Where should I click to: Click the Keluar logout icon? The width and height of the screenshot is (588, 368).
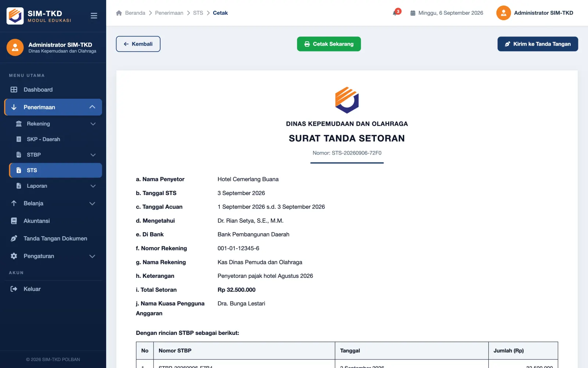tap(14, 289)
